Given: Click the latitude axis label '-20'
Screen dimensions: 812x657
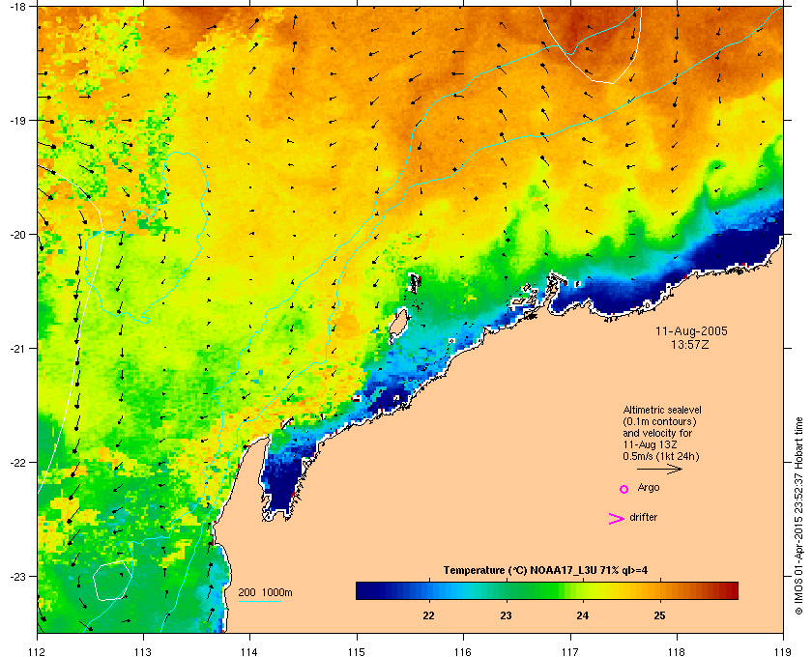Looking at the screenshot, I should pos(16,234).
